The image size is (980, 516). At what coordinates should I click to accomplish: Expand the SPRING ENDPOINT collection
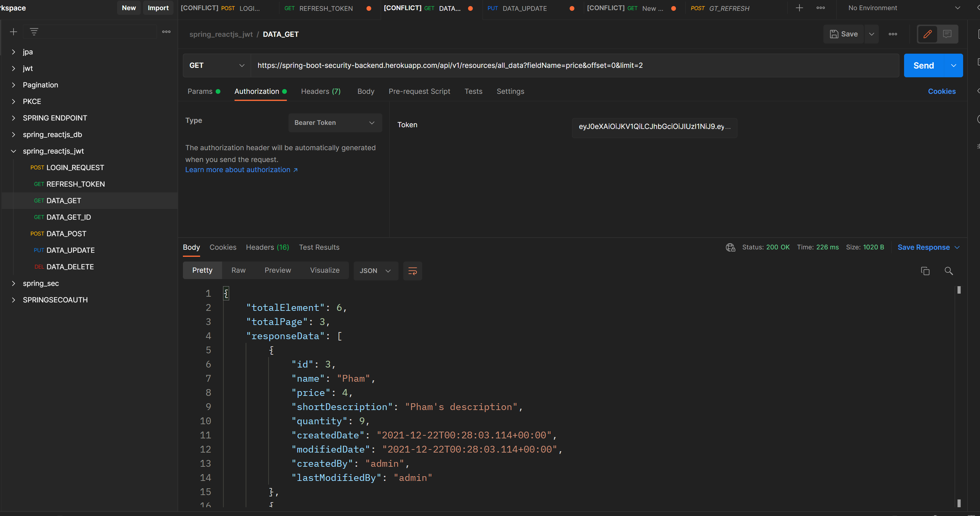(x=13, y=118)
